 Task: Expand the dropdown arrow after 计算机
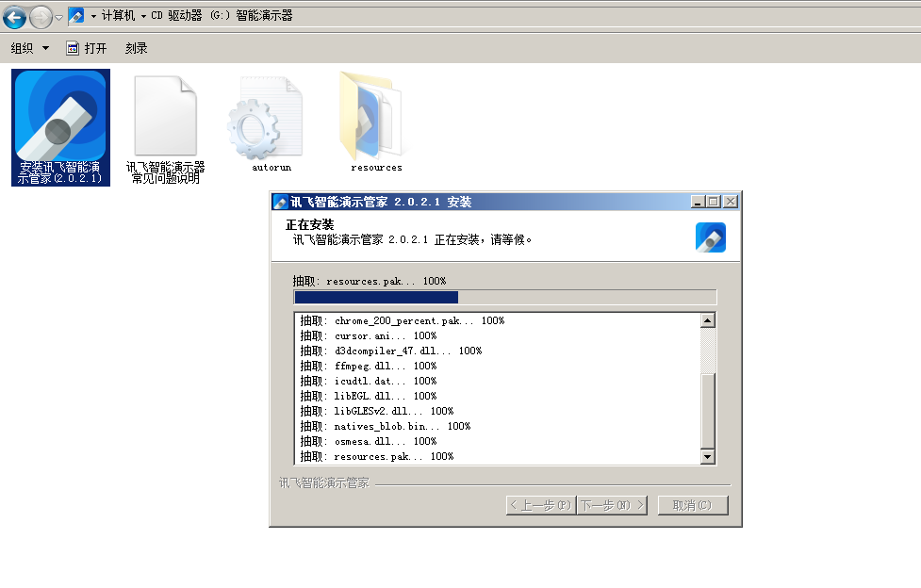coord(143,16)
